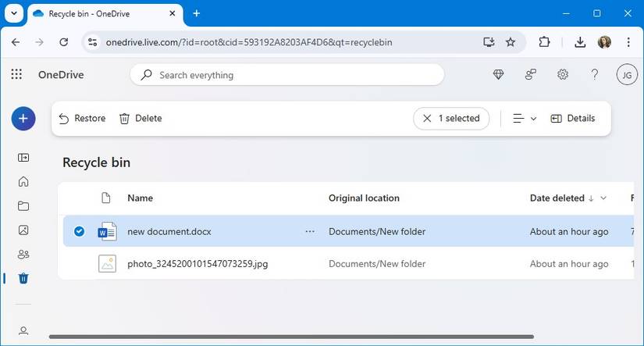Open more actions ellipsis for new document.docx
The height and width of the screenshot is (346, 644).
point(310,231)
